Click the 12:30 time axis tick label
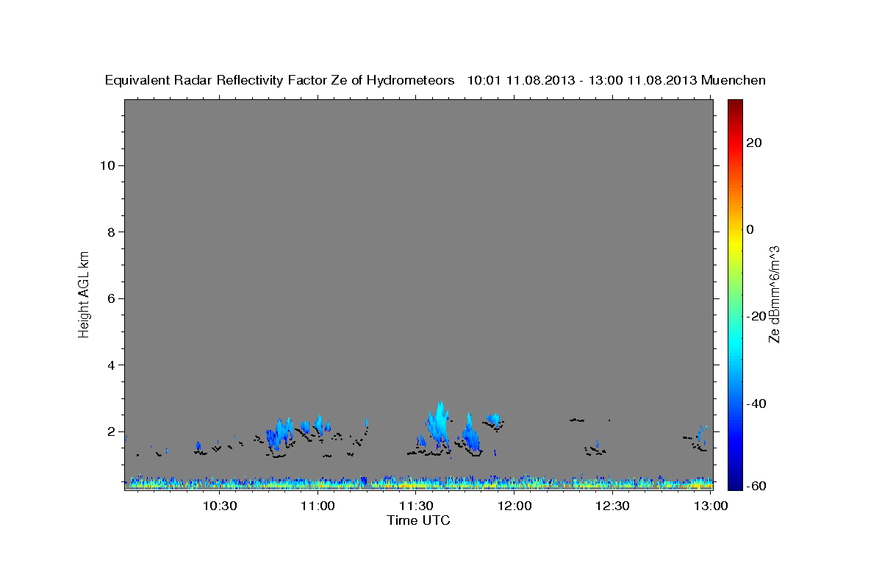Screen dimensions: 882x588 [x=612, y=506]
